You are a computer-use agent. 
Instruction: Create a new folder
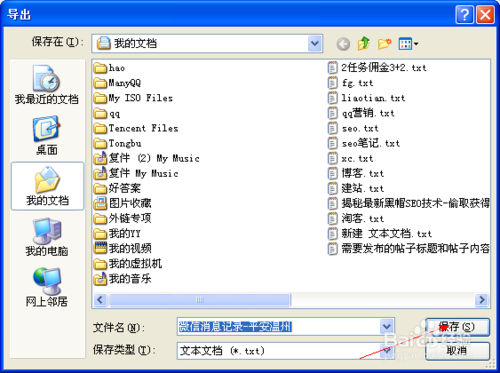[384, 43]
